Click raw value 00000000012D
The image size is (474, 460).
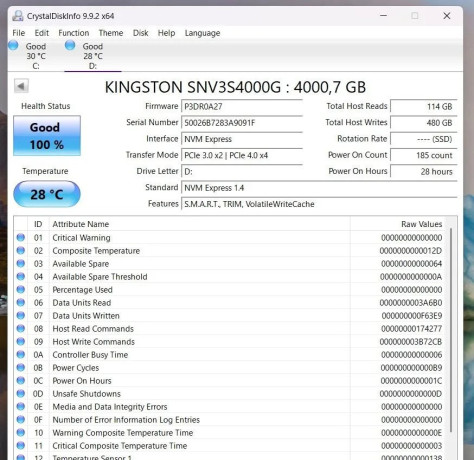tap(411, 251)
